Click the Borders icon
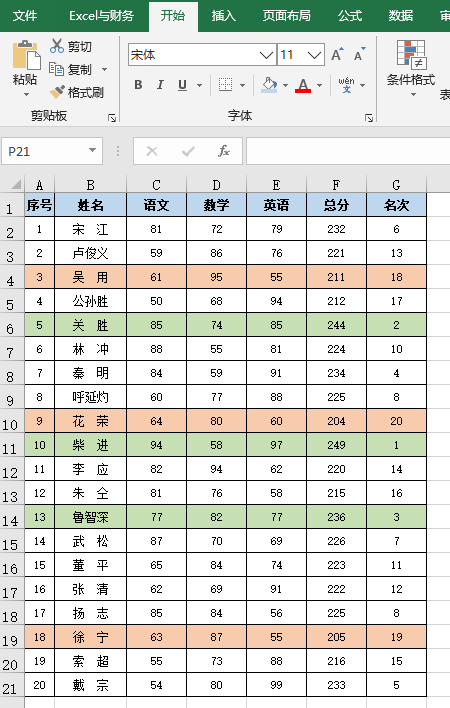The width and height of the screenshot is (450, 708). (225, 84)
